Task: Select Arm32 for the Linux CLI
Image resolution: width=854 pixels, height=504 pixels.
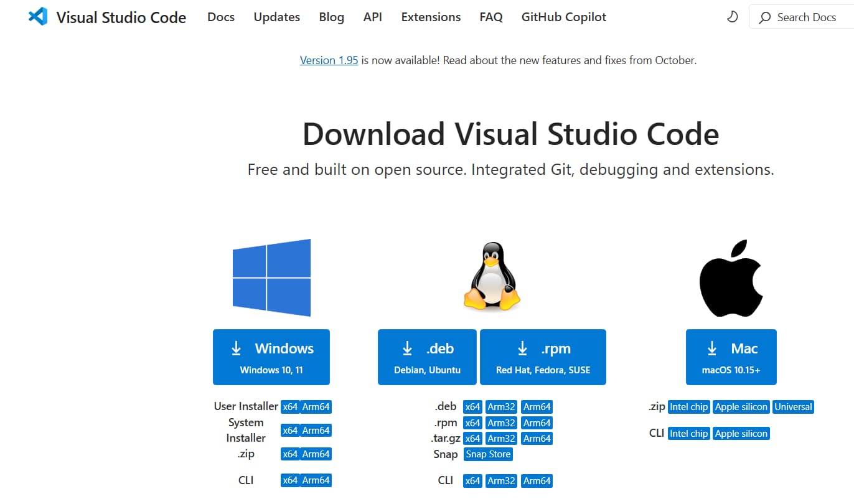Action: (x=502, y=480)
